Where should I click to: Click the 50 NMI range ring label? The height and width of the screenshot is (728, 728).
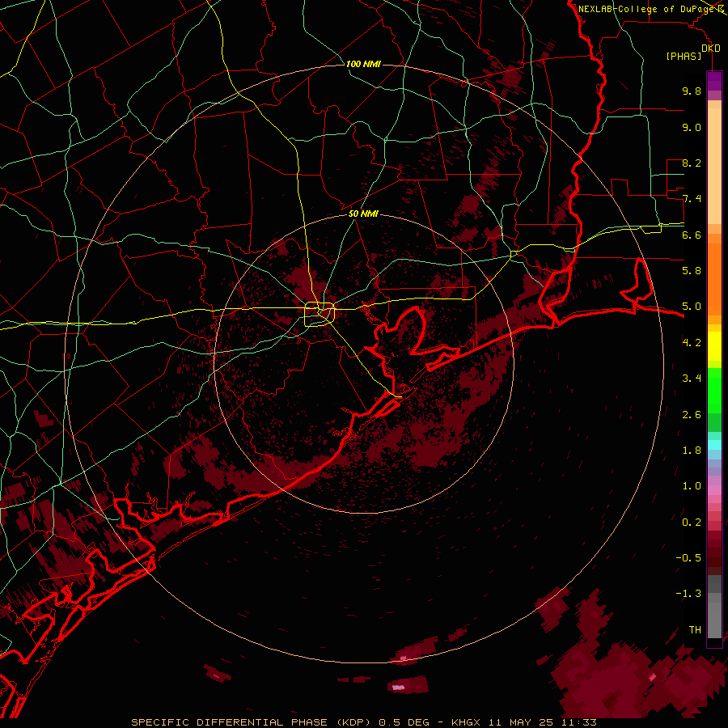(x=363, y=214)
